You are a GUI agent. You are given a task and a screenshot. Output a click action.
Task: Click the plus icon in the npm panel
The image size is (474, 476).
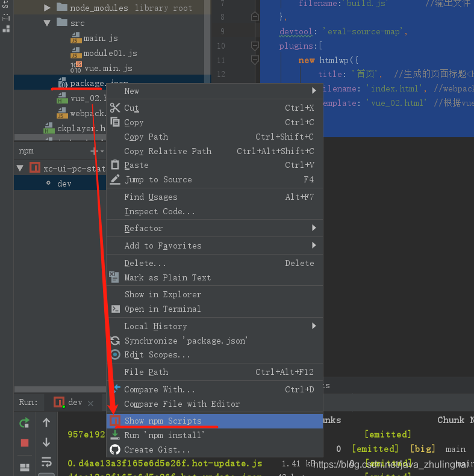[x=94, y=151]
